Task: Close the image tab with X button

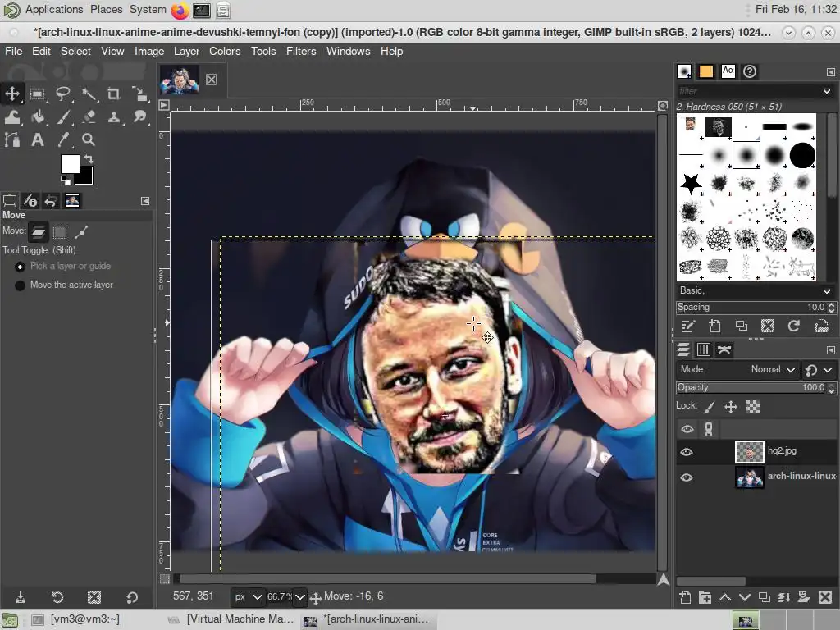Action: [212, 80]
